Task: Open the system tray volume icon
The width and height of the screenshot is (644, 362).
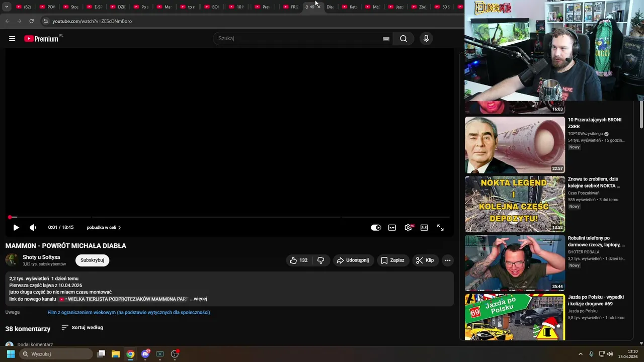Action: (610, 354)
